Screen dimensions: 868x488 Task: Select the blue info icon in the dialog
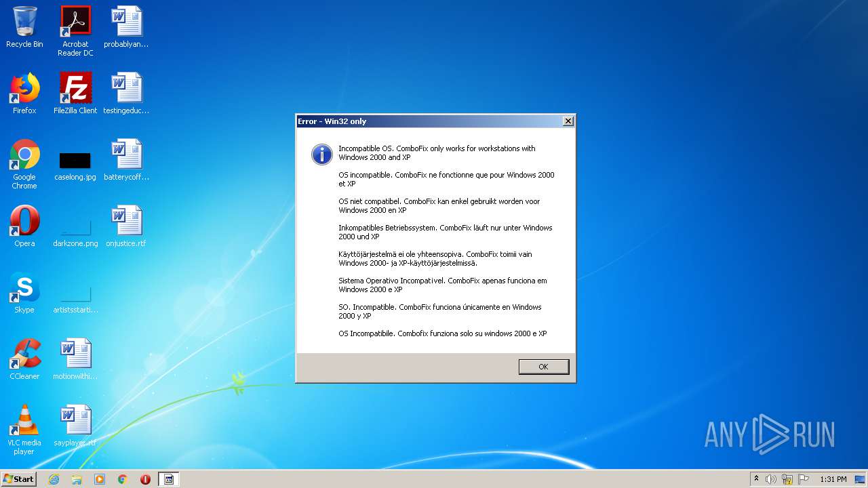tap(321, 154)
